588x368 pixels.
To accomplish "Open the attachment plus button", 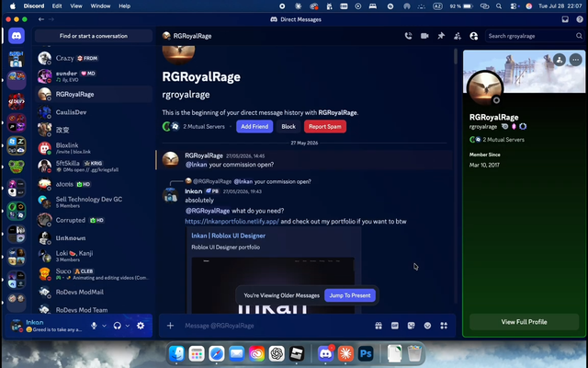I will [170, 326].
